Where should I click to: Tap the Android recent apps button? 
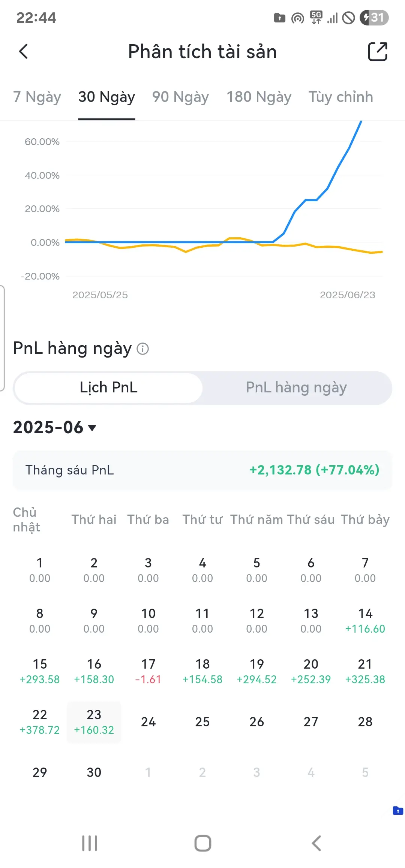pyautogui.click(x=90, y=843)
